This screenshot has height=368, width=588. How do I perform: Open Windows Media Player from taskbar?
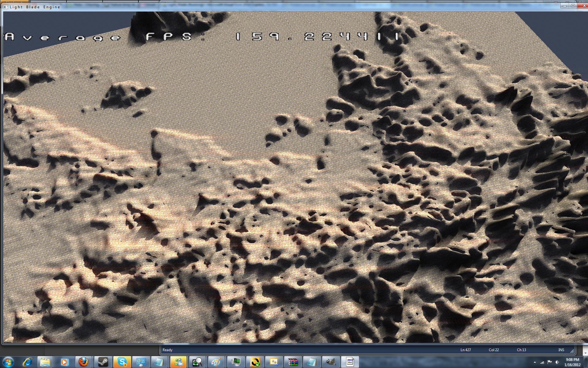coord(64,362)
